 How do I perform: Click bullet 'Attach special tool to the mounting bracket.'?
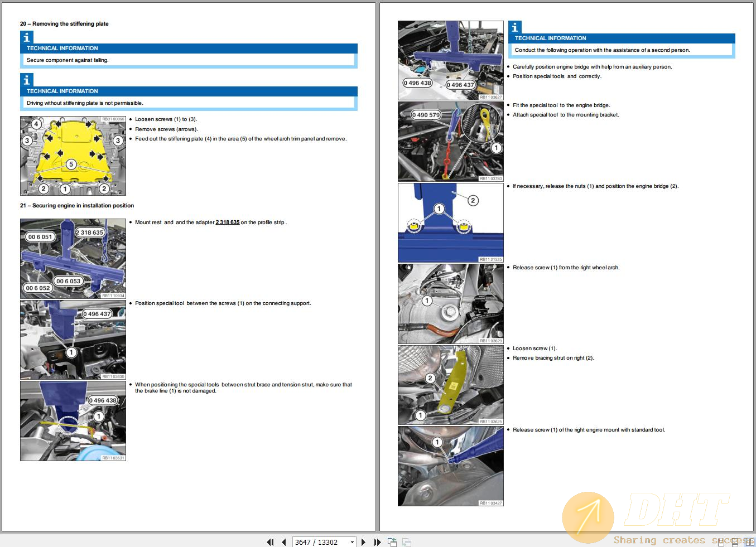pos(566,115)
